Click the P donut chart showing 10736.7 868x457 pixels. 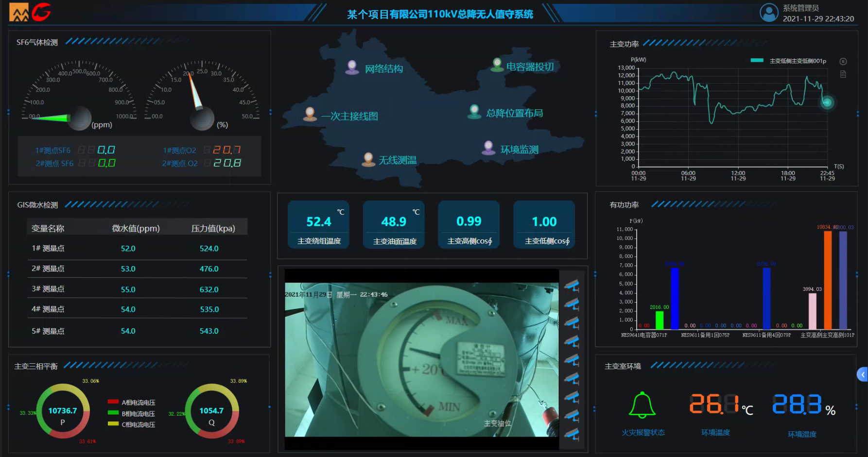coord(63,411)
